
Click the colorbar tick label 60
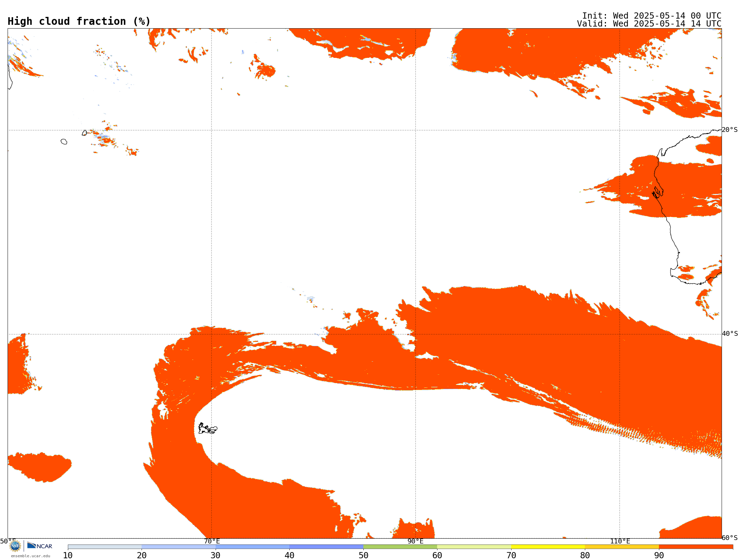click(437, 556)
